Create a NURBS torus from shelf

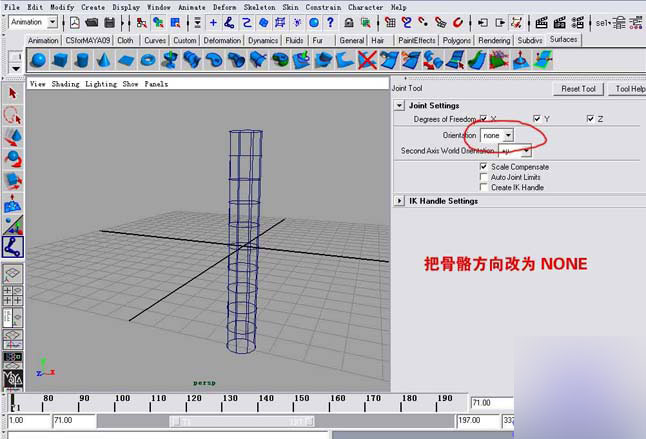click(147, 60)
